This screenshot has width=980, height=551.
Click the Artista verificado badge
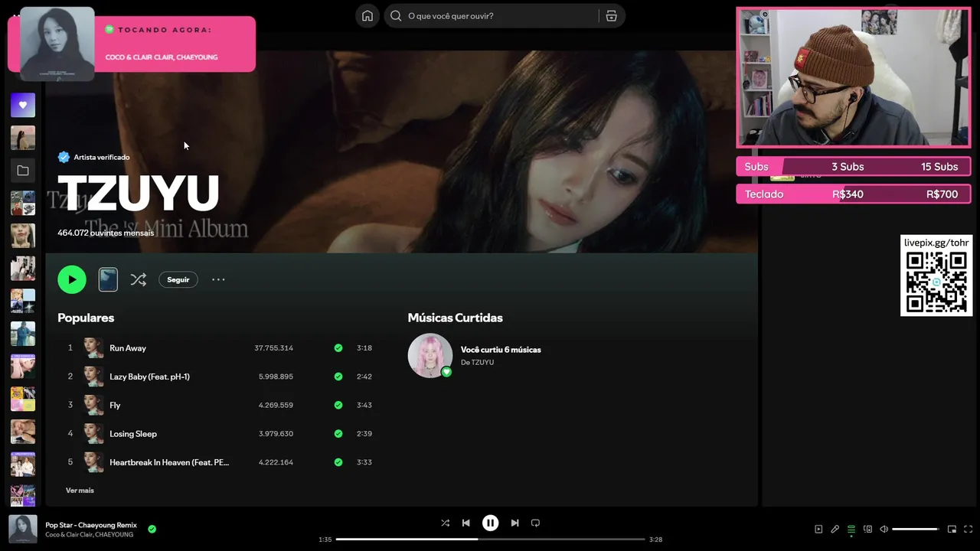point(94,157)
